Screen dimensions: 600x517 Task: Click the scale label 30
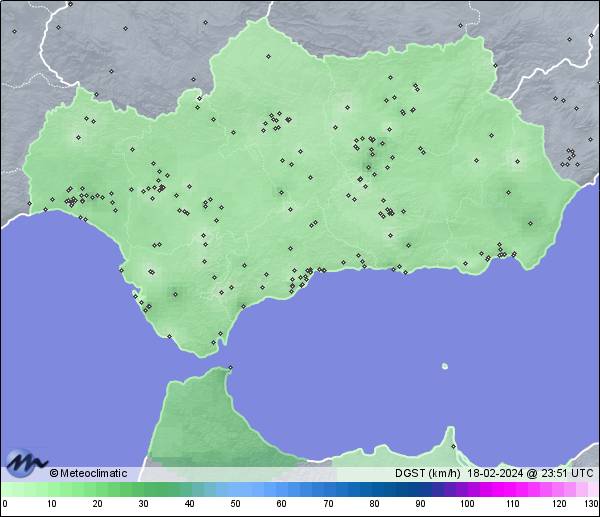143,504
